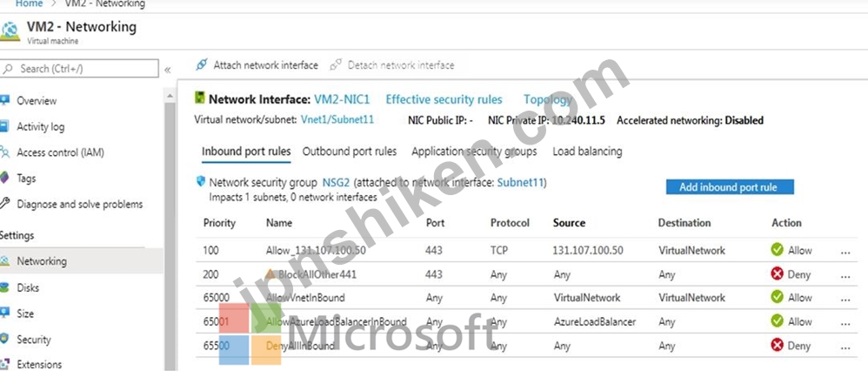Screen dimensions: 868x371
Task: Click green Allow icon for AllowAzureLoadBalancerInBound rule
Action: pos(778,321)
